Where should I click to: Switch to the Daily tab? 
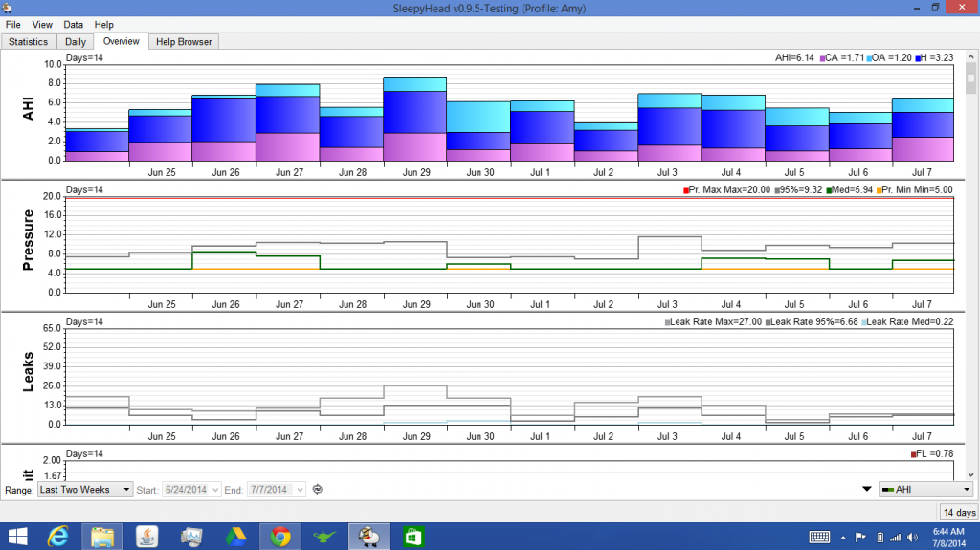pyautogui.click(x=75, y=42)
